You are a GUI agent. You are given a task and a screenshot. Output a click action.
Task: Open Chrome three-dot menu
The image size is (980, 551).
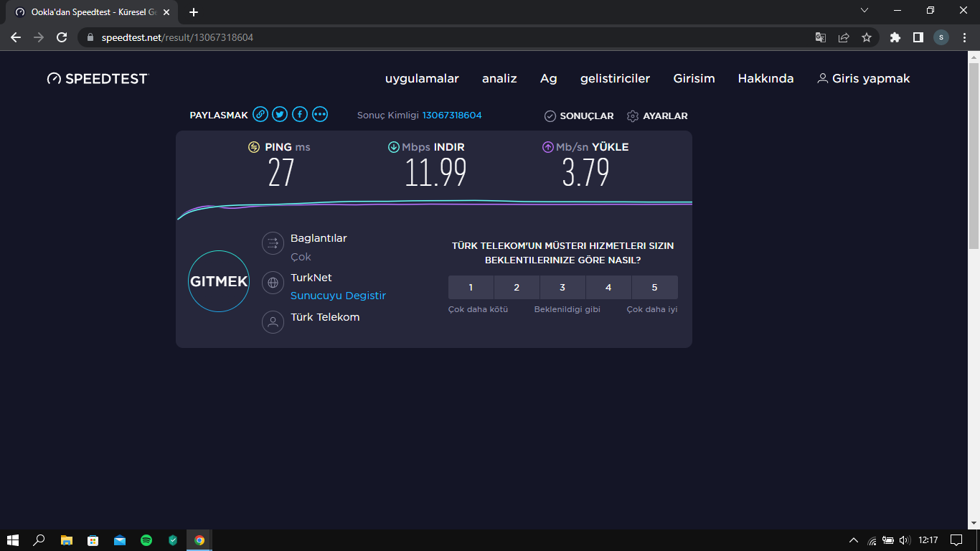click(x=964, y=37)
